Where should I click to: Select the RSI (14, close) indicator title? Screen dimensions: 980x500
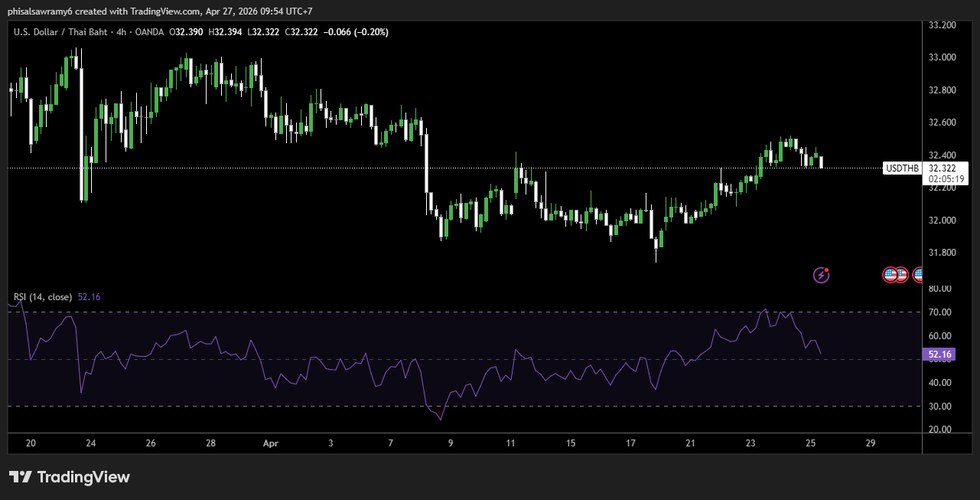(43, 297)
